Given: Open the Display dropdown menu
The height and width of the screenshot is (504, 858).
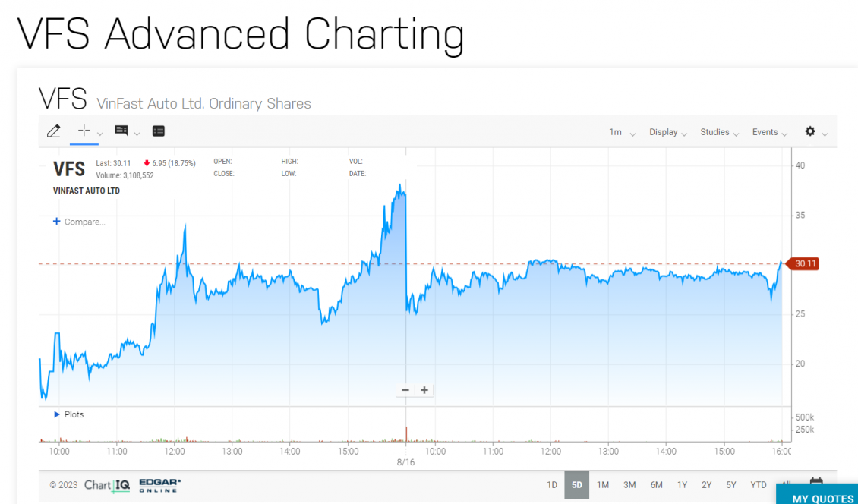Looking at the screenshot, I should coord(667,132).
